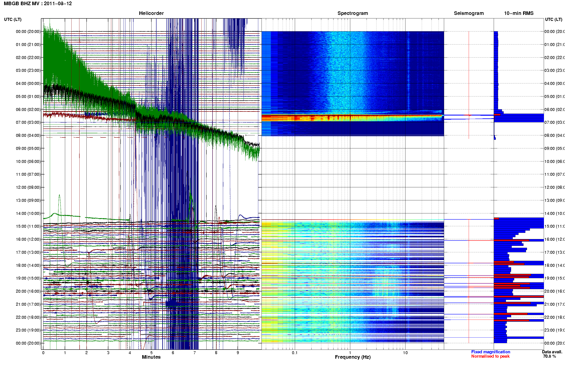The height and width of the screenshot is (368, 588).
Task: Click the left '21:00 (17:00)' time label
Action: tap(28, 304)
